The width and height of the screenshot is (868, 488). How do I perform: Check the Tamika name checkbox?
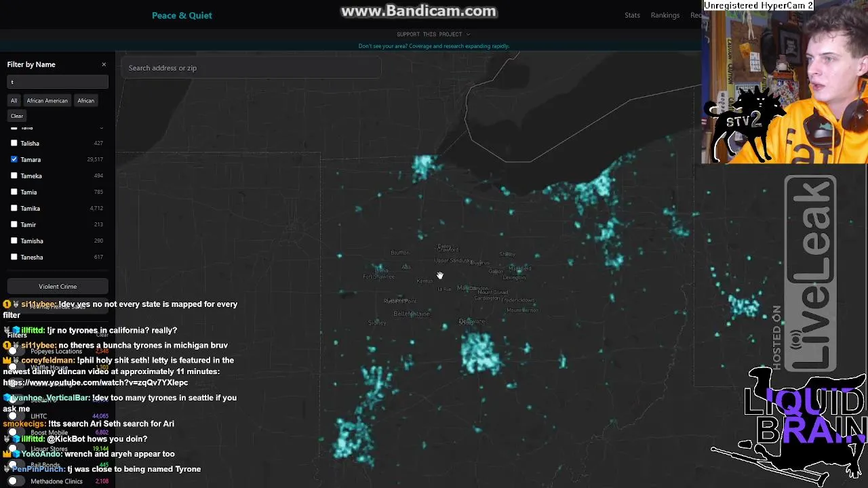tap(14, 208)
